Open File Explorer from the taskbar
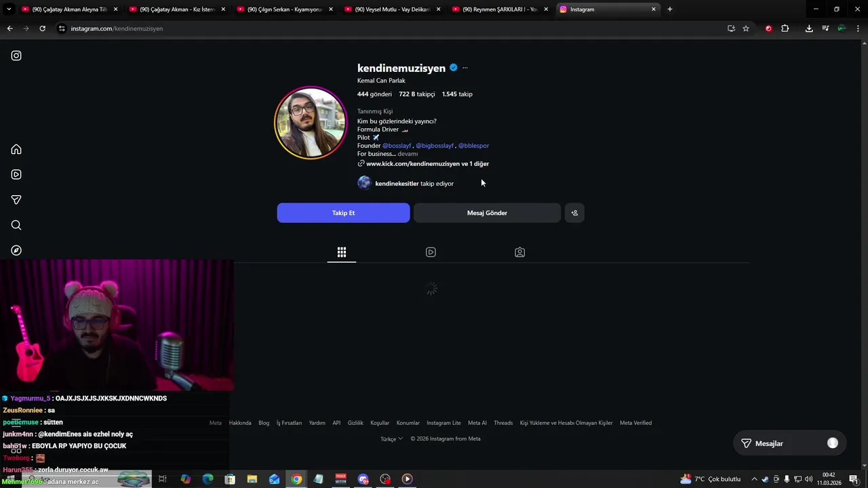 [x=252, y=479]
